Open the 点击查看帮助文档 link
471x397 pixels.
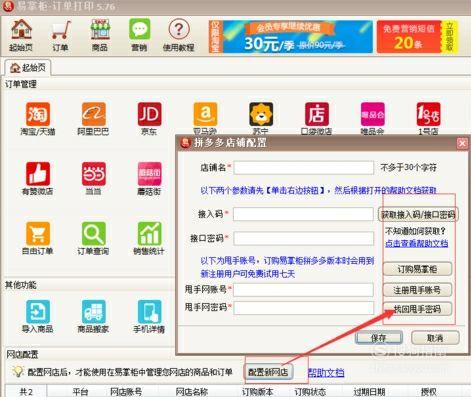click(417, 243)
